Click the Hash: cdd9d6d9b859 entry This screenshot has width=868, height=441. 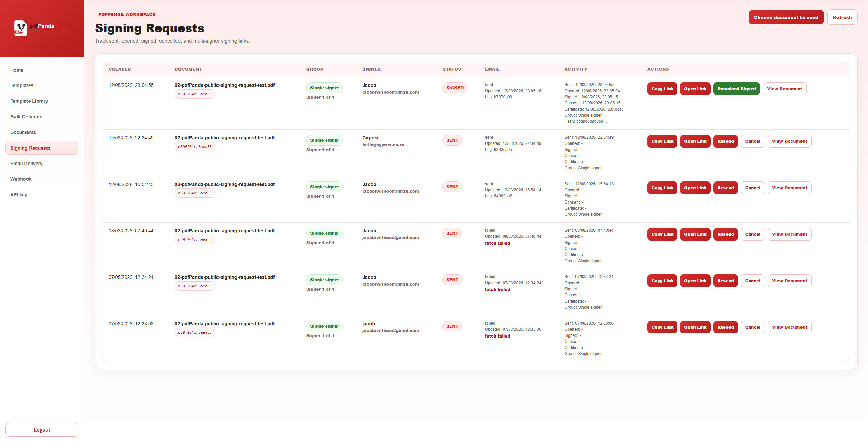(585, 121)
